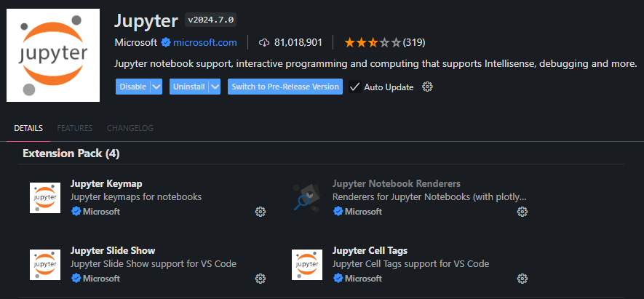This screenshot has width=644, height=299.
Task: Open gear settings for Jupyter Notebook Renderers
Action: (522, 212)
